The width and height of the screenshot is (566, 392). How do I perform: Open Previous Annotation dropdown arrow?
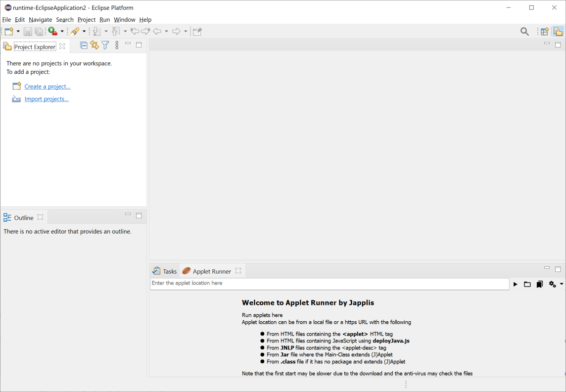(x=125, y=31)
